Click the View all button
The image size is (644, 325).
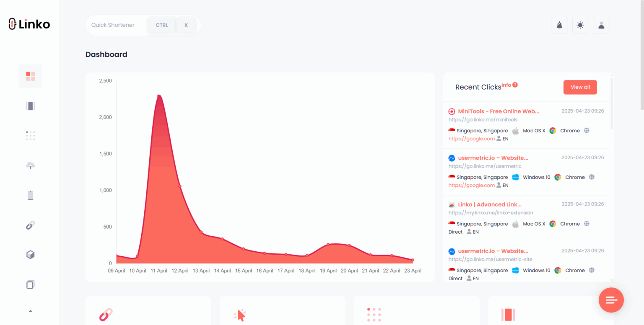580,87
